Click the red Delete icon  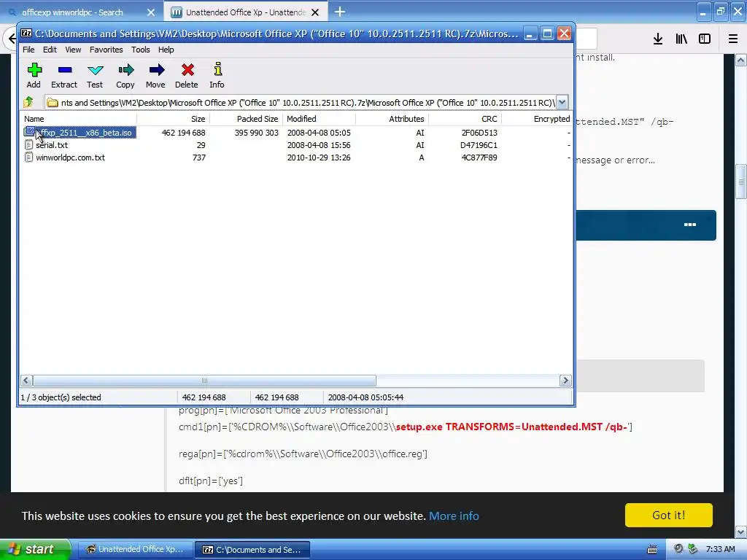coord(187,70)
